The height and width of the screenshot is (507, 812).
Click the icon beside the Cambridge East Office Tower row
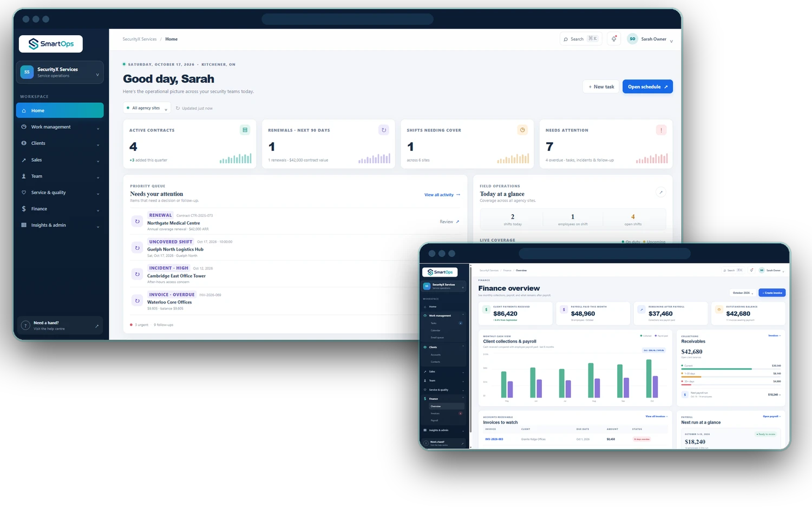(137, 274)
